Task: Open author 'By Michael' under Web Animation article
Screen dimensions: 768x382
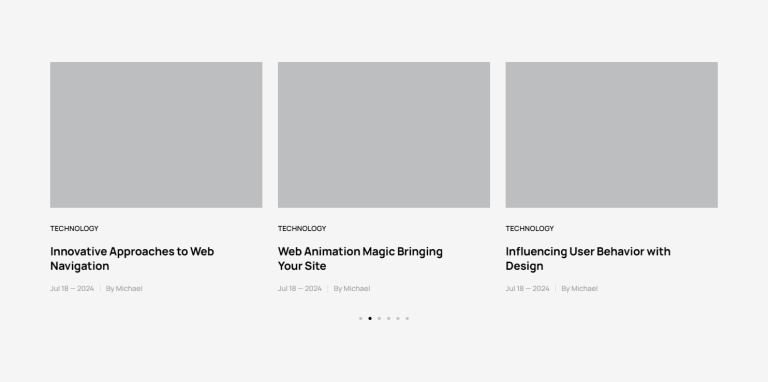Action: (352, 288)
